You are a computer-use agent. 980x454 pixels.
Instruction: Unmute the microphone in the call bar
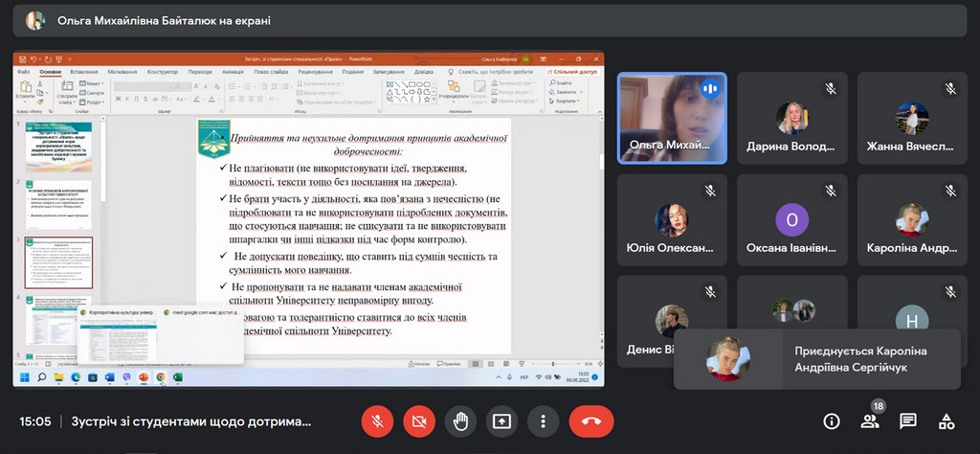point(377,421)
